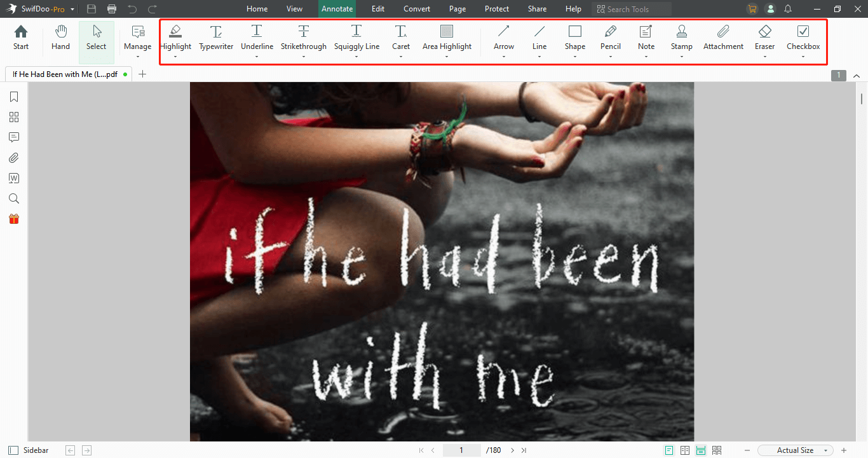Toggle the Sidebar button in status bar
This screenshot has width=868, height=458.
[x=29, y=450]
